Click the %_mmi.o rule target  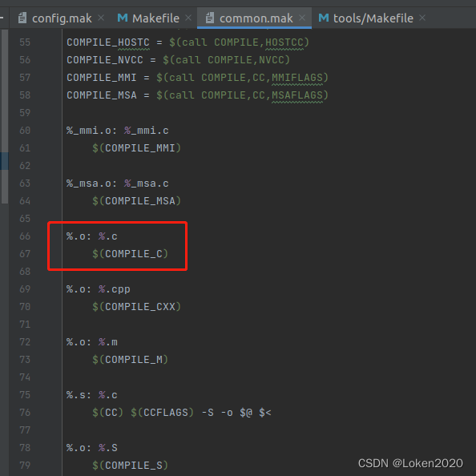coord(89,131)
